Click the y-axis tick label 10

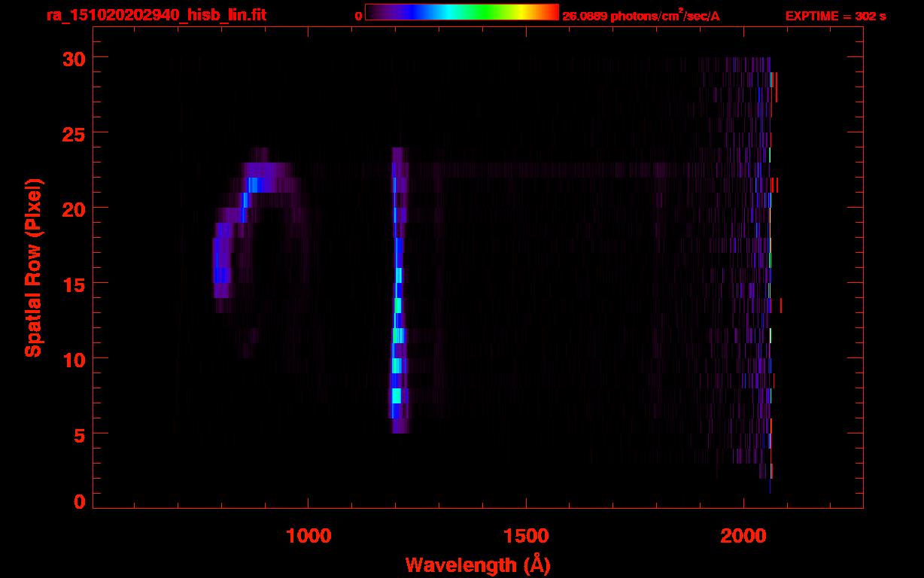click(74, 359)
